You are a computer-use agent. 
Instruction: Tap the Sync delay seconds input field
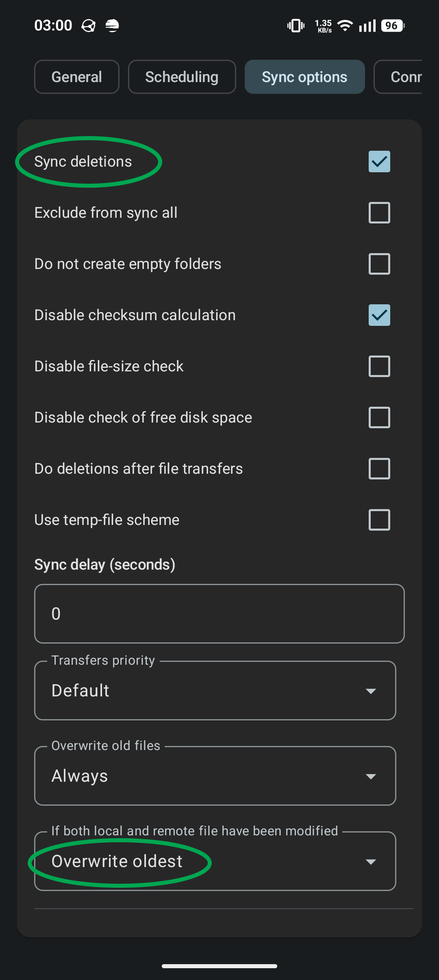[x=219, y=614]
